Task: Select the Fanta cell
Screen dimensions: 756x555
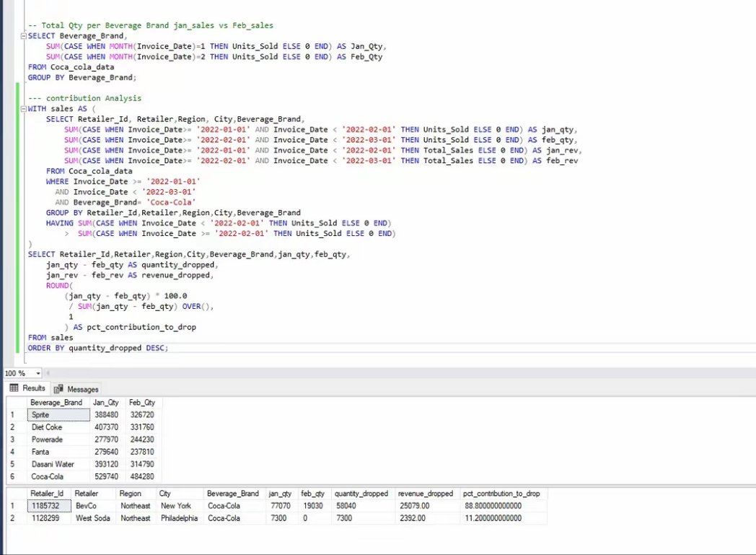Action: click(58, 452)
